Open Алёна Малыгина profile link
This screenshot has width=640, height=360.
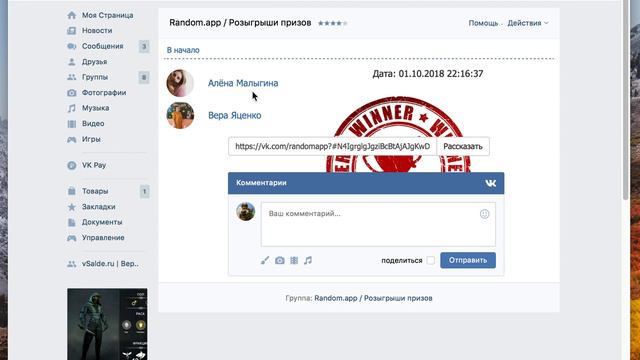tap(243, 83)
